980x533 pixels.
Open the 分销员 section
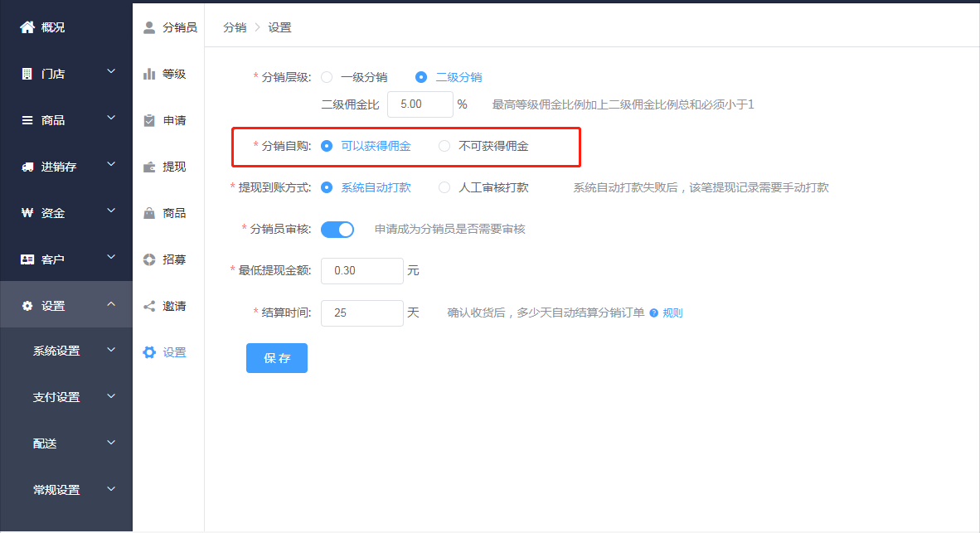(x=179, y=27)
